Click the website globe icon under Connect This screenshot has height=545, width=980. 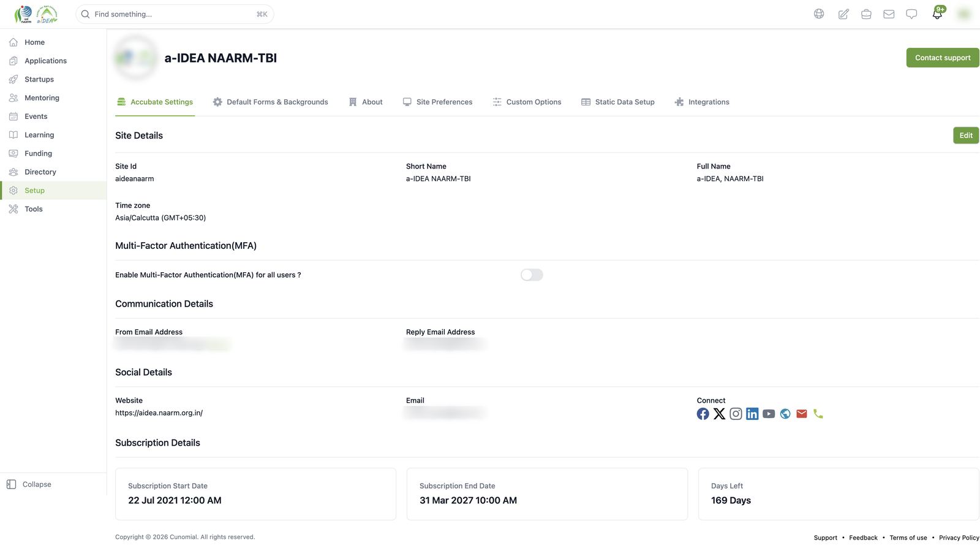pyautogui.click(x=785, y=414)
